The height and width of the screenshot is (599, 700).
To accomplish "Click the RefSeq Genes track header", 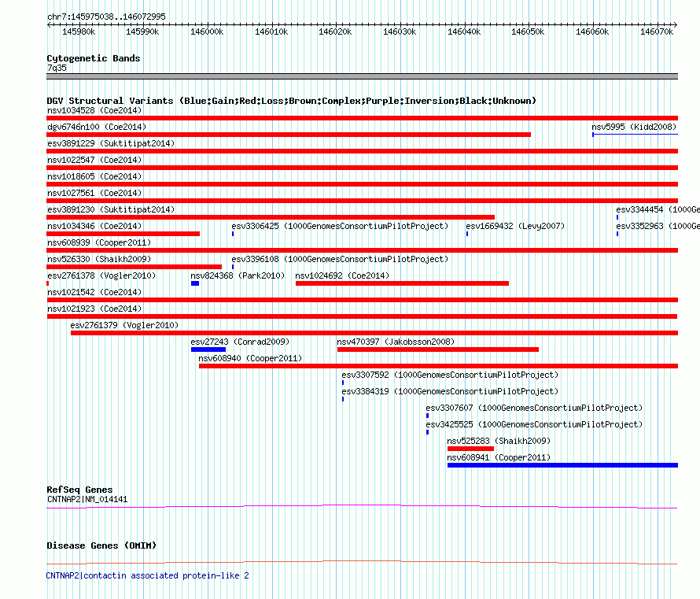I will coord(79,490).
